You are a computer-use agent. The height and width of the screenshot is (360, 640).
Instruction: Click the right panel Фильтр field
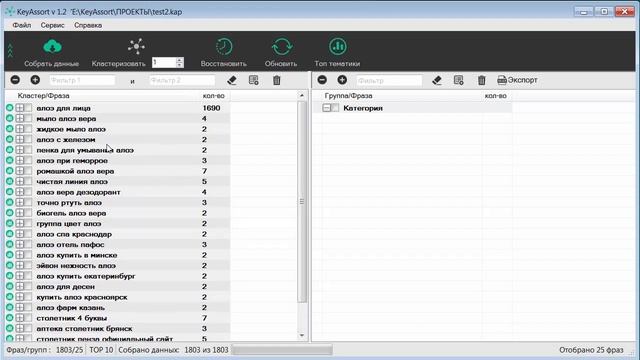(389, 80)
